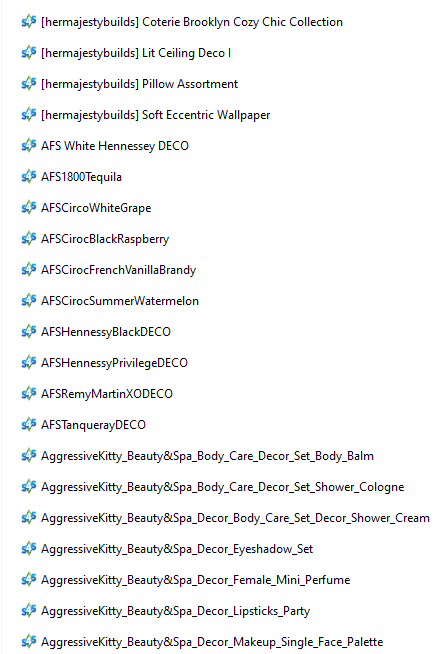Click the icon for the Lipsticks_Party package
The height and width of the screenshot is (654, 434).
[x=29, y=610]
